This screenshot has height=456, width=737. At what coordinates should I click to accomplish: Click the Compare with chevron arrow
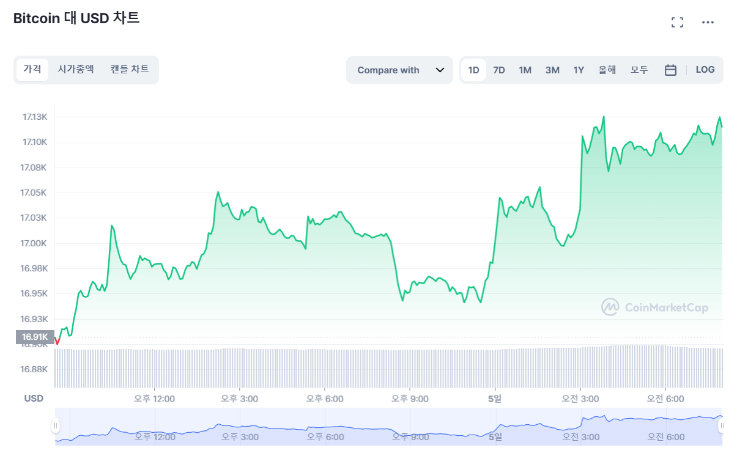[440, 70]
